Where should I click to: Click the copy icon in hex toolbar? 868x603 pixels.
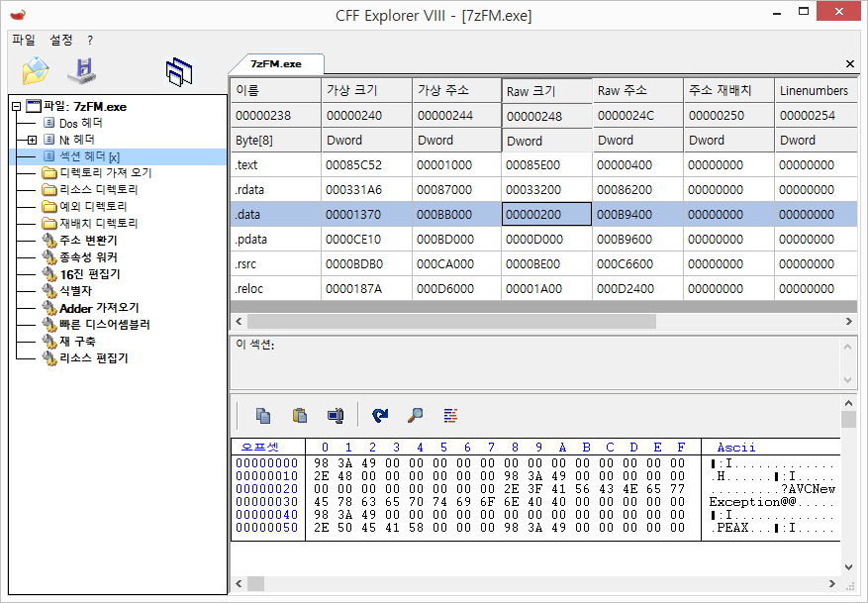(x=263, y=415)
